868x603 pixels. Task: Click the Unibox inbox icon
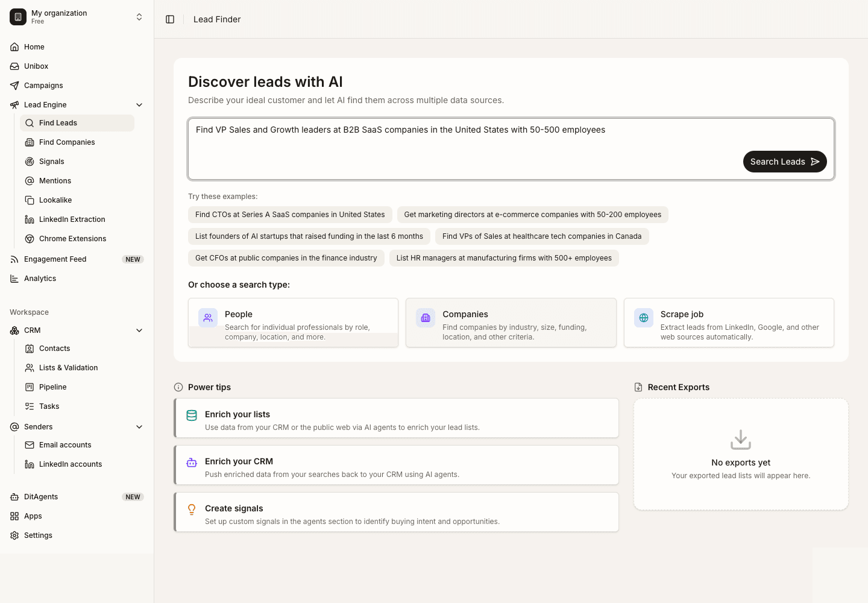click(x=14, y=66)
